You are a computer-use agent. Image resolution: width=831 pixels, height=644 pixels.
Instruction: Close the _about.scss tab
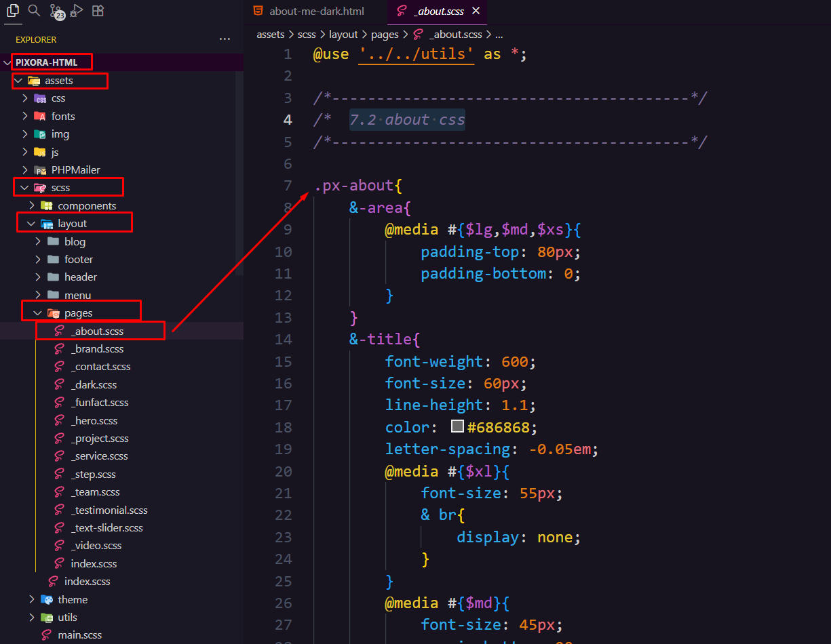(476, 11)
